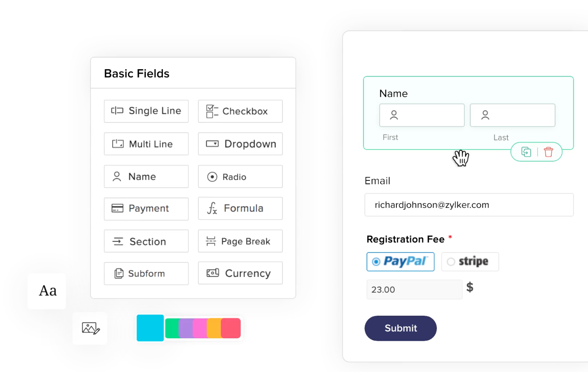The image size is (588, 372).
Task: Add a Checkbox field
Action: click(240, 111)
